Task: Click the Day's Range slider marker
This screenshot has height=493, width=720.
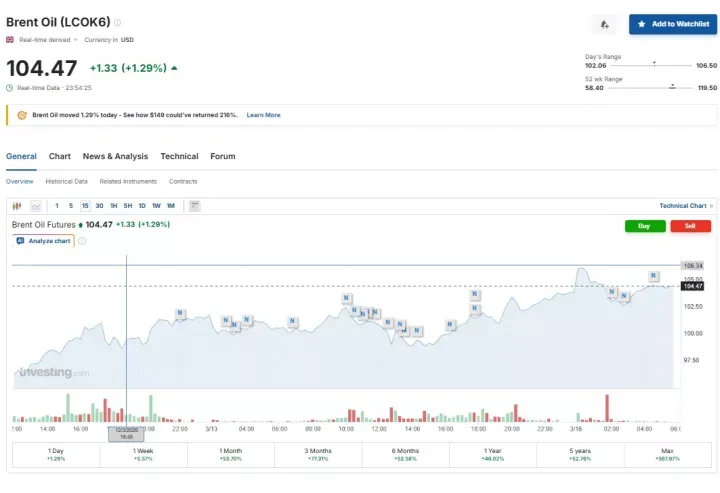Action: (x=654, y=64)
